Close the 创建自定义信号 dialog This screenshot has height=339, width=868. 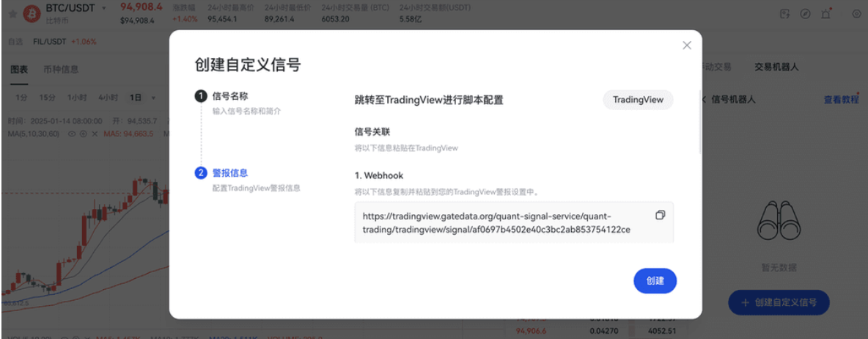(687, 45)
